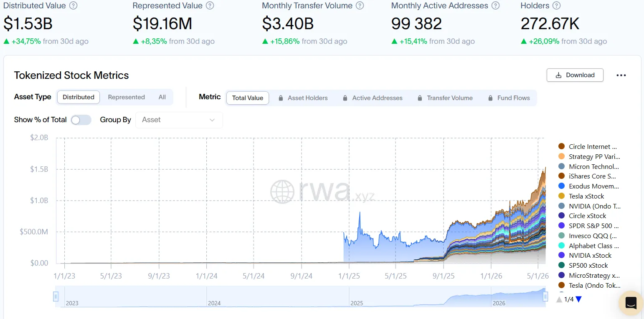Go to previous legend page arrow

[x=560, y=299]
